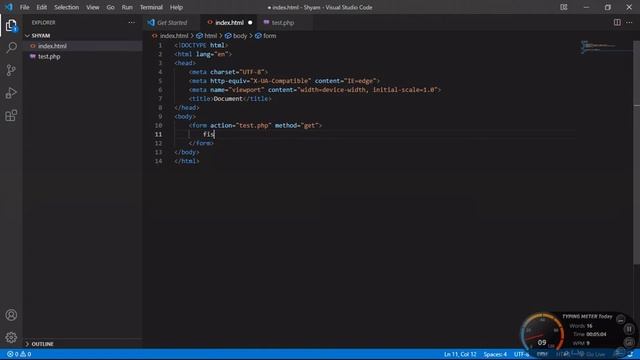Open the Manage gear icon

[x=11, y=337]
